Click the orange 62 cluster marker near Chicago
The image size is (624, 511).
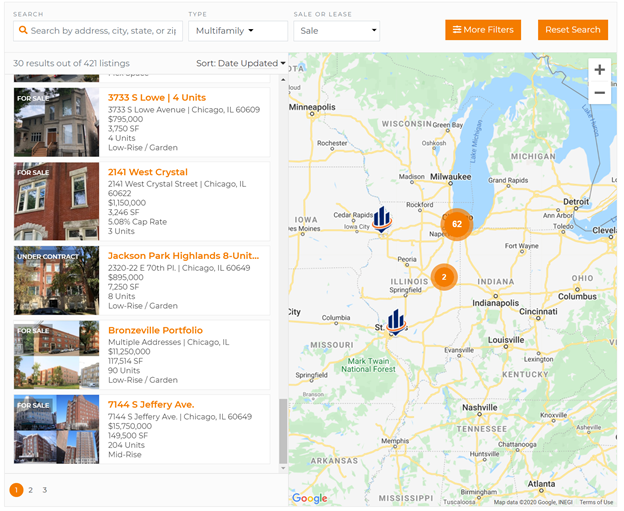tap(457, 224)
